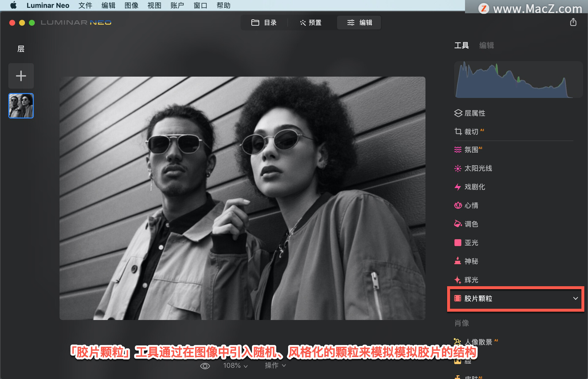The width and height of the screenshot is (588, 379).
Task: Open the Mystical (神秘) tool icon
Action: [458, 261]
